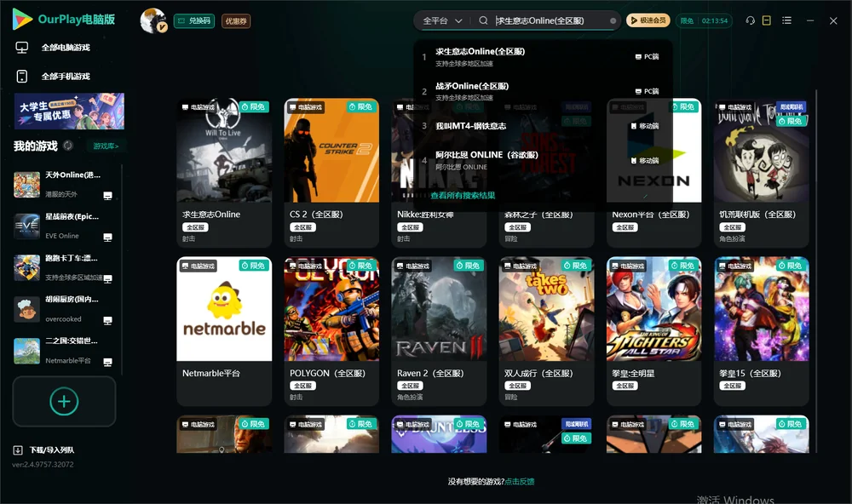Select 跑跑卡丁车 in my games
This screenshot has width=852, height=504.
pyautogui.click(x=64, y=267)
